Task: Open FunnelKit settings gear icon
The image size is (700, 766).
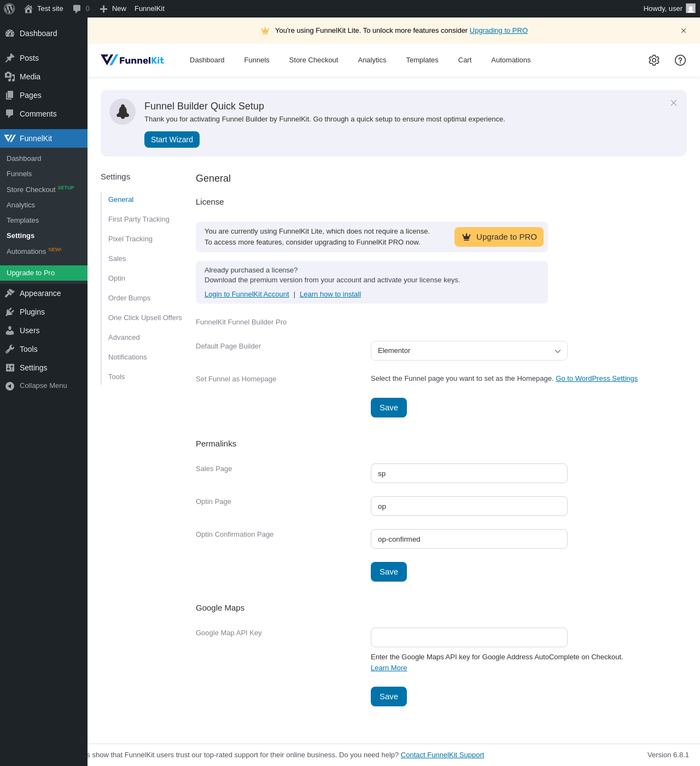Action: pyautogui.click(x=654, y=60)
